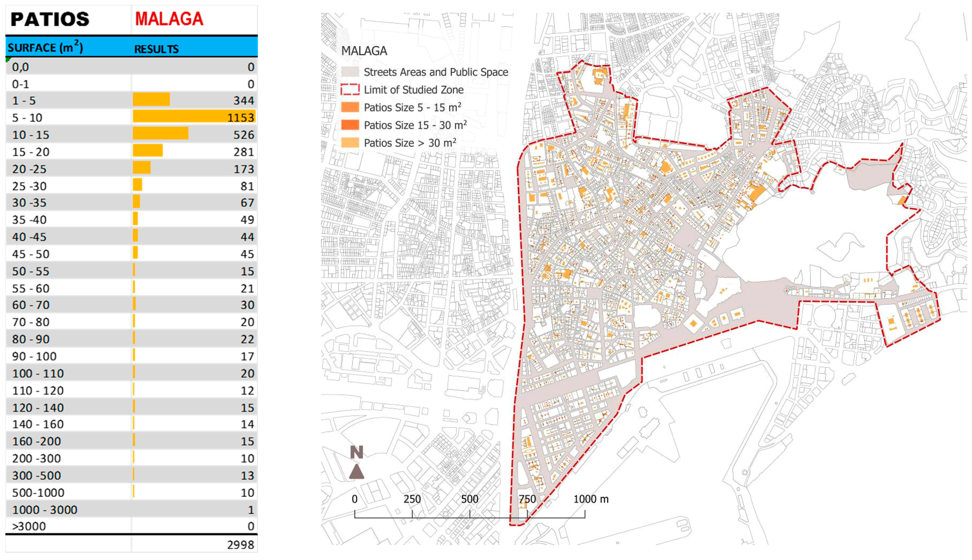Click the 250 label on the scale bar
This screenshot has width=972, height=560.
[412, 499]
